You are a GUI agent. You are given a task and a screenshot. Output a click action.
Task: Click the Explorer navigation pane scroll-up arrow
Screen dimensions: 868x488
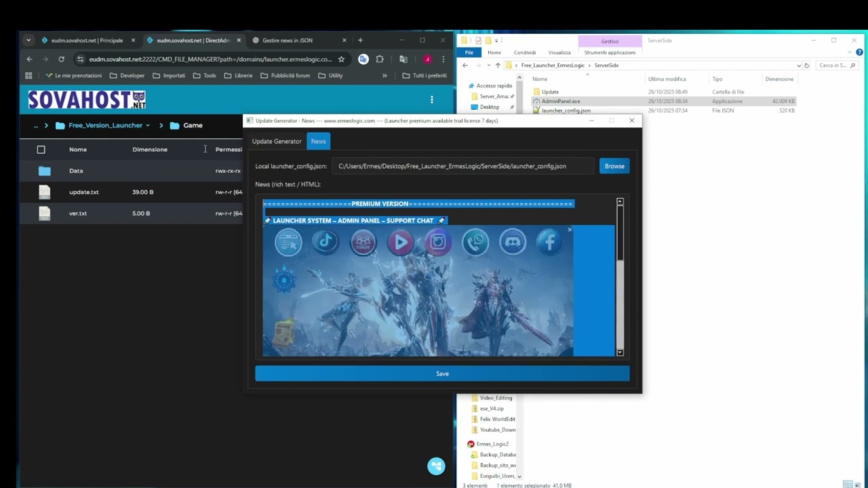[x=519, y=78]
